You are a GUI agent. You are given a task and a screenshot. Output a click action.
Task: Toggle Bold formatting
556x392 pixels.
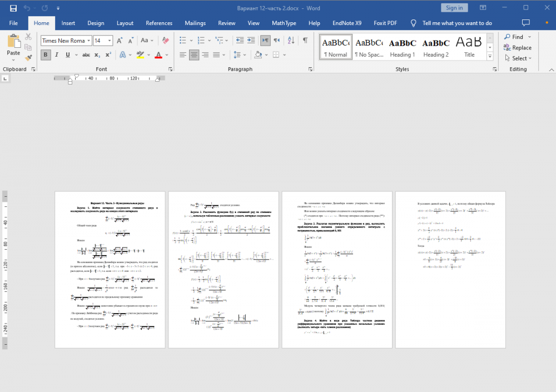(46, 54)
